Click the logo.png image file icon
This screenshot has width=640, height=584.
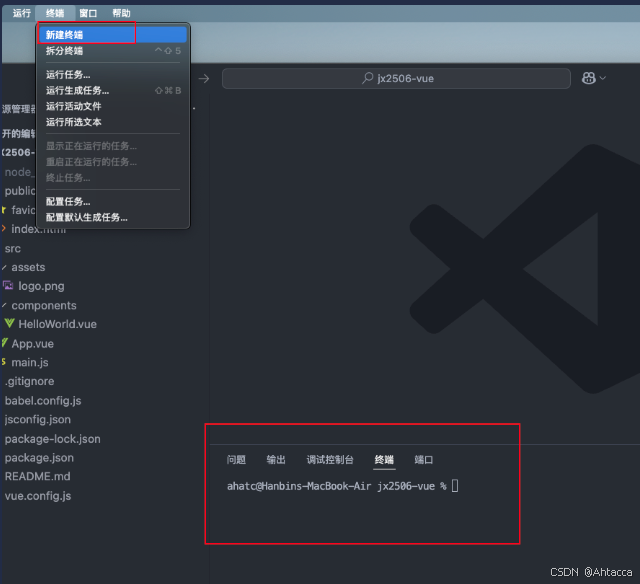coord(8,286)
